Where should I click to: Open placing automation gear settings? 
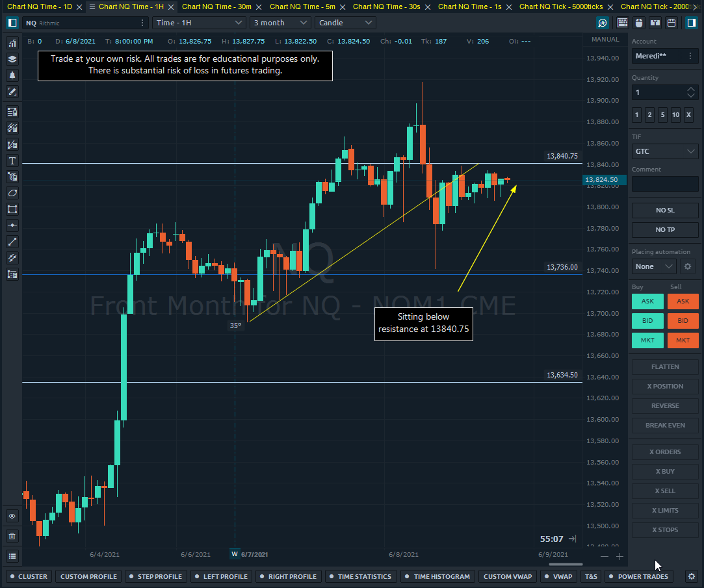(687, 266)
